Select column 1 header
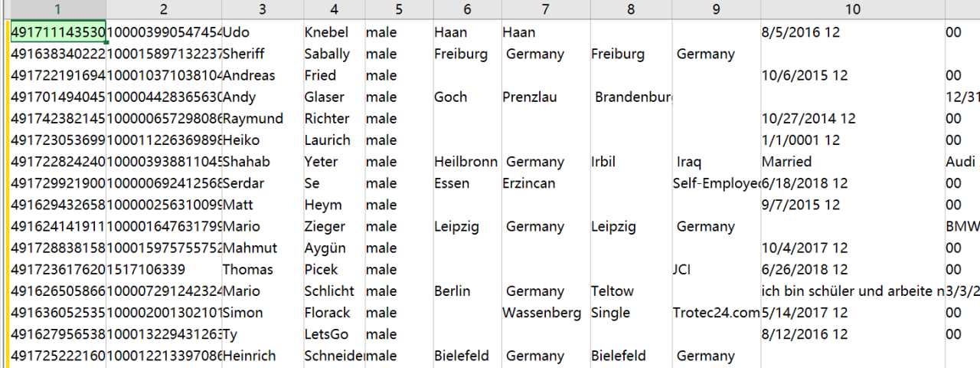The height and width of the screenshot is (368, 980). coord(58,10)
